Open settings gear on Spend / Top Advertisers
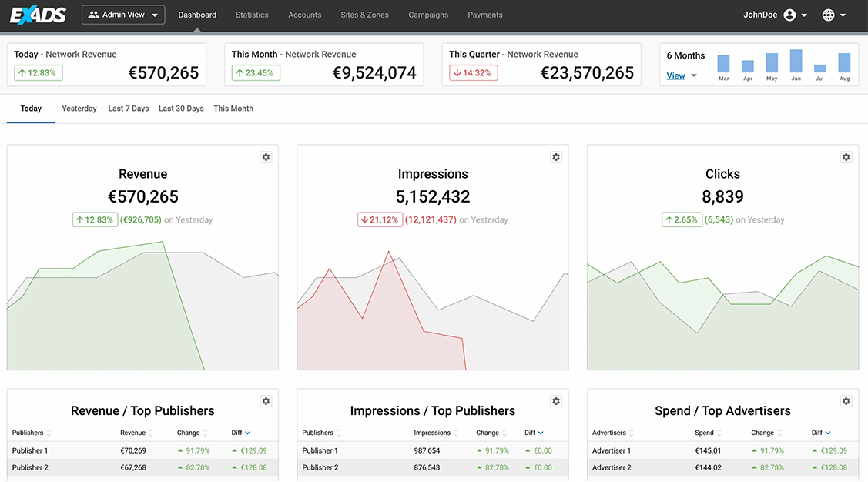 point(846,400)
